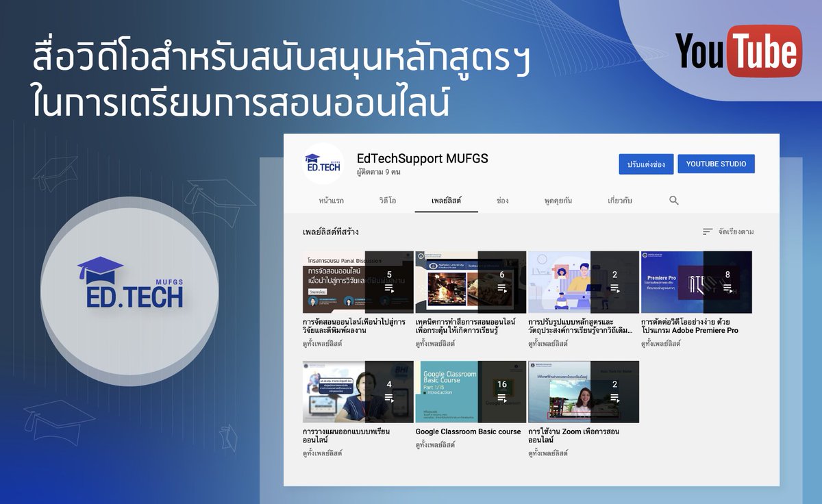This screenshot has width=822, height=504.
Task: Click the sort icon beside จัดเรียงตาม
Action: 708,231
